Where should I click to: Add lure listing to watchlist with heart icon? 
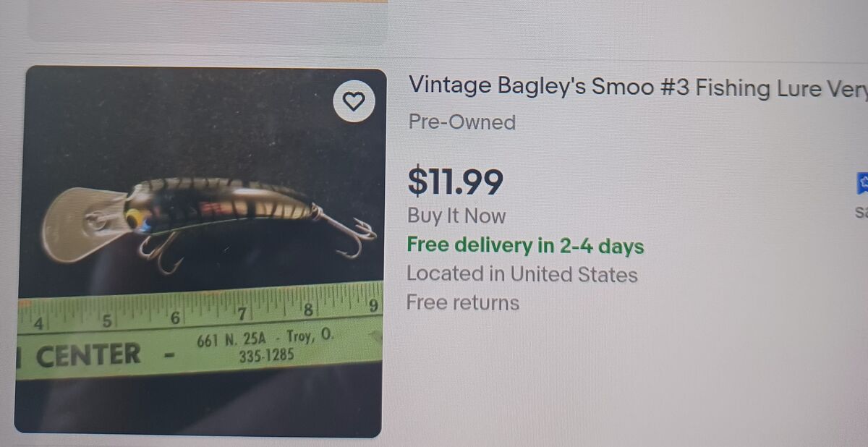point(354,101)
